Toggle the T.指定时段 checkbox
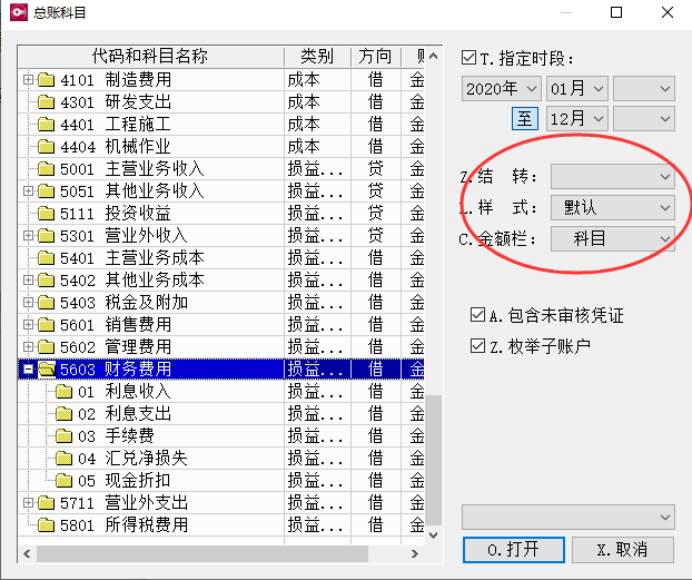 469,58
